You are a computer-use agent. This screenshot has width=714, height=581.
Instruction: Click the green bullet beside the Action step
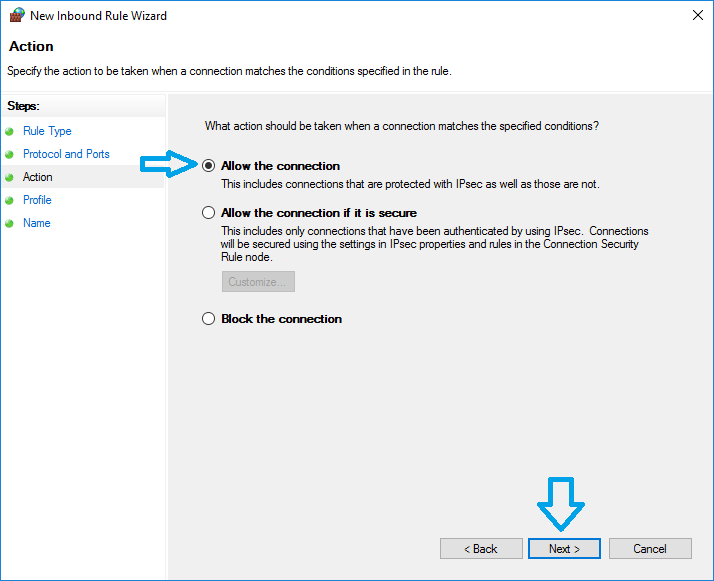point(10,177)
